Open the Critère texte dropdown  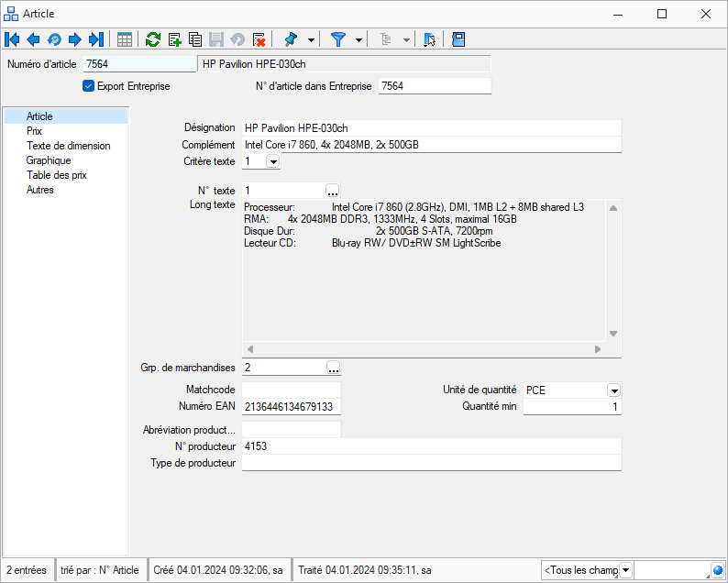click(x=273, y=161)
